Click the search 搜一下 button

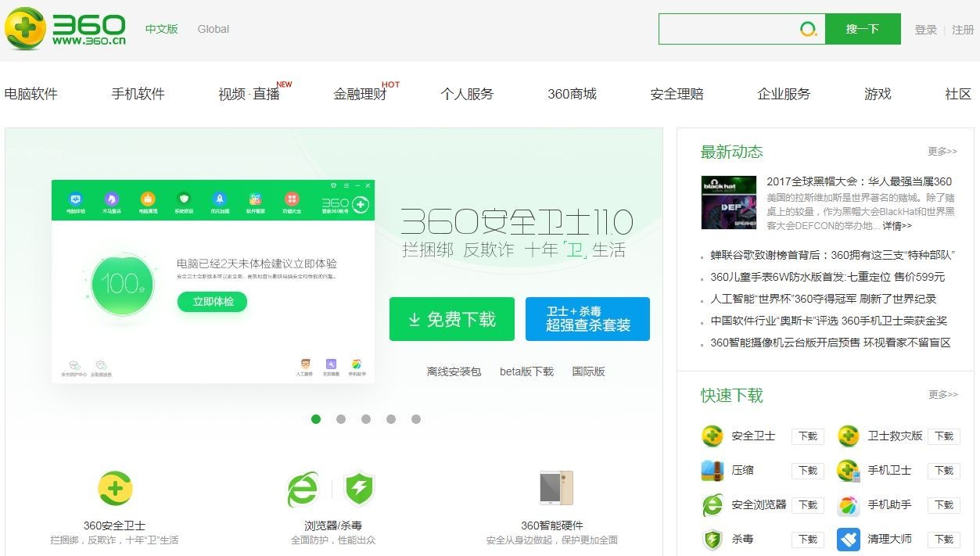[x=863, y=29]
